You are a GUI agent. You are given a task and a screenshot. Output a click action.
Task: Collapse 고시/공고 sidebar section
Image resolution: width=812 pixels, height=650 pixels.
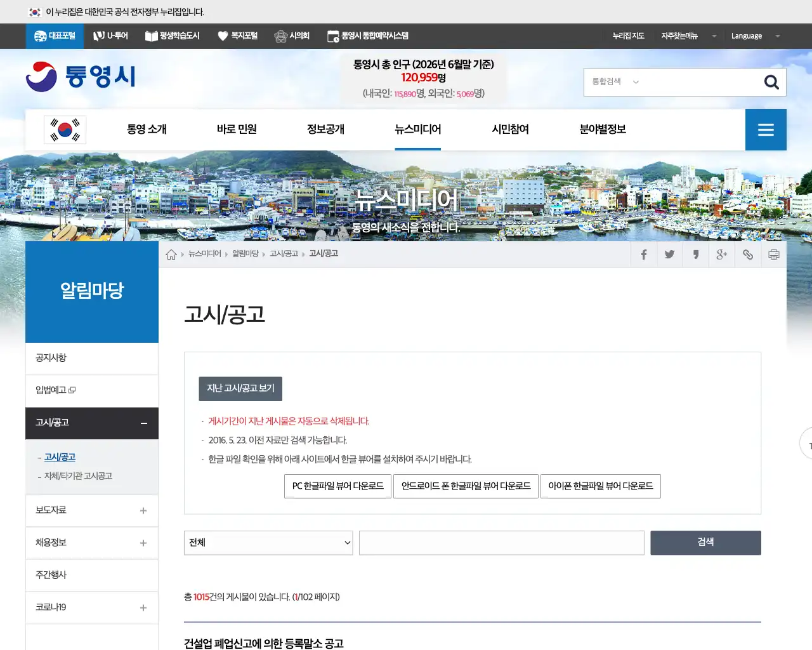point(144,423)
